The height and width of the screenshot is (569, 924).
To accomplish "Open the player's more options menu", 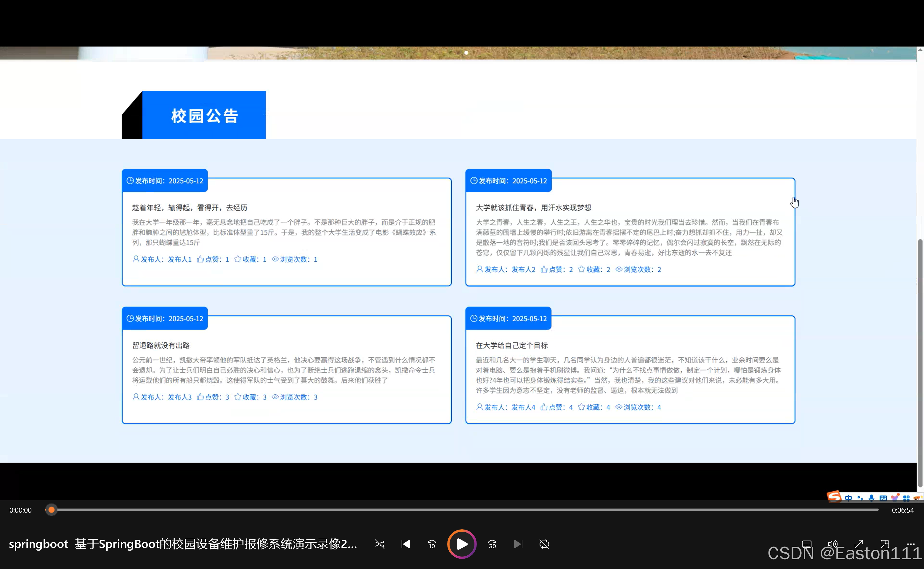I will (911, 544).
